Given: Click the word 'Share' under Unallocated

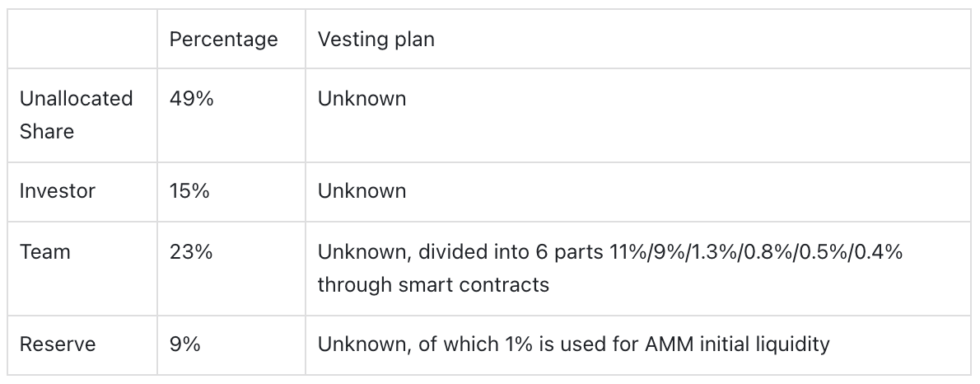Looking at the screenshot, I should click(x=47, y=131).
